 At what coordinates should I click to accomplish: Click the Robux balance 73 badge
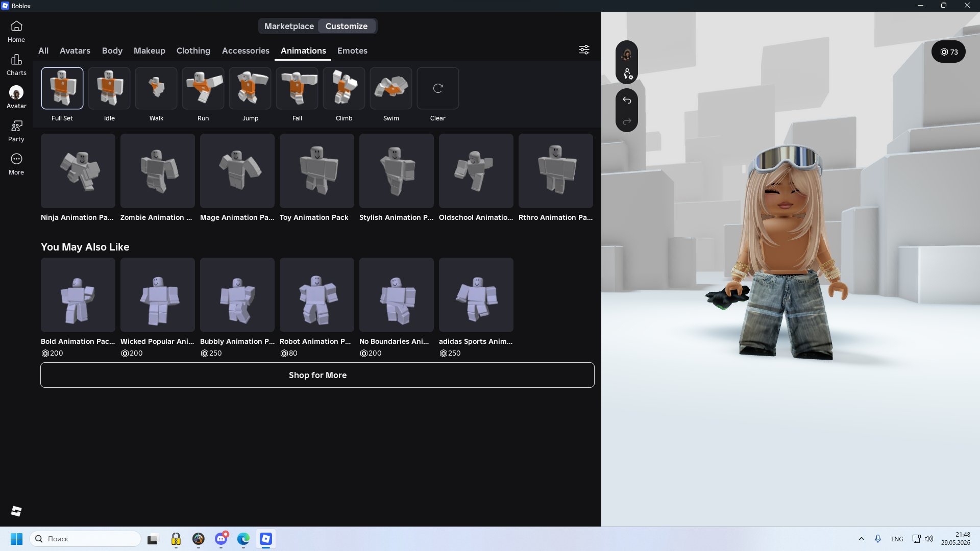coord(948,52)
